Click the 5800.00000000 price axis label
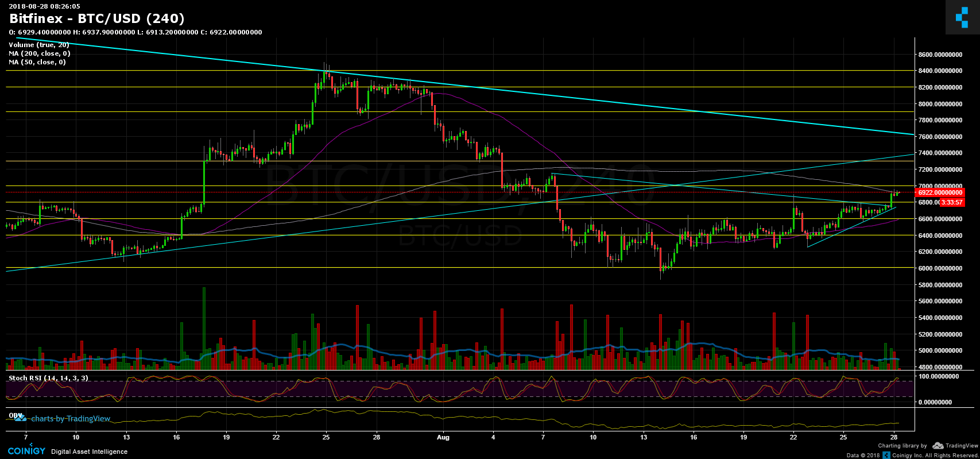980x459 pixels. pyautogui.click(x=940, y=285)
